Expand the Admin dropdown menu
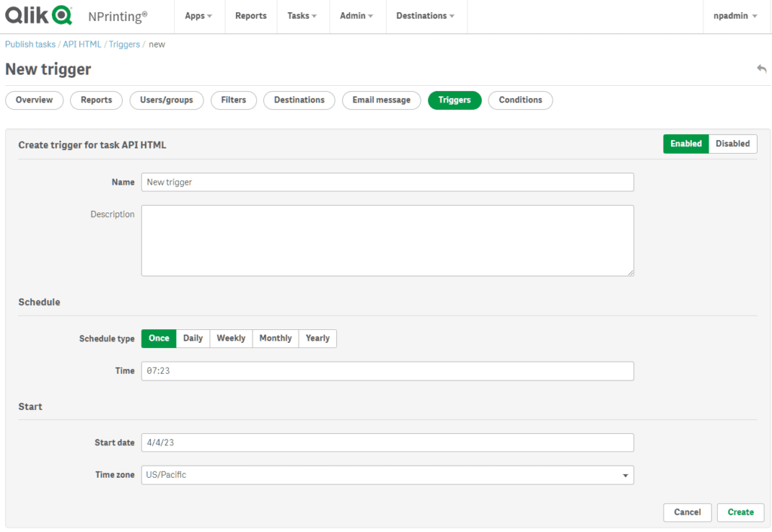772x532 pixels. click(357, 16)
